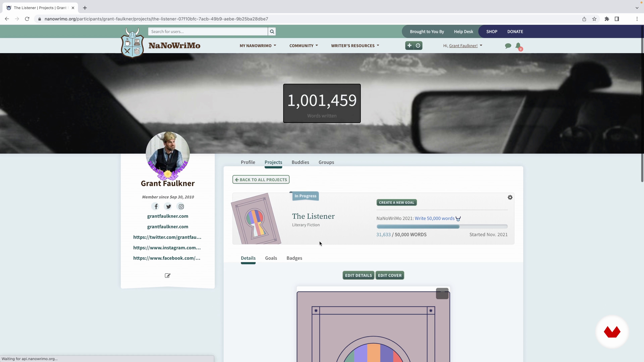Select the Goals tab

coord(271,258)
